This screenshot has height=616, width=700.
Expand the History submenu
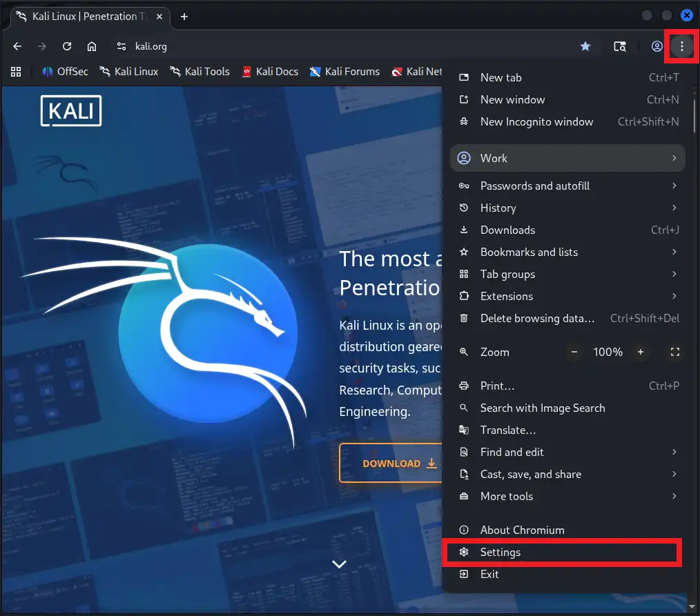pyautogui.click(x=497, y=208)
